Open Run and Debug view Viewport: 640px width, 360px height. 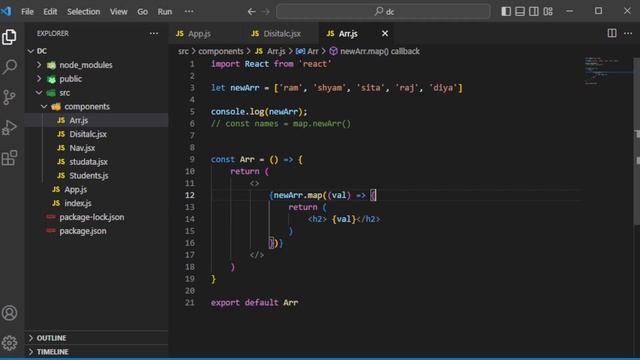(9, 127)
